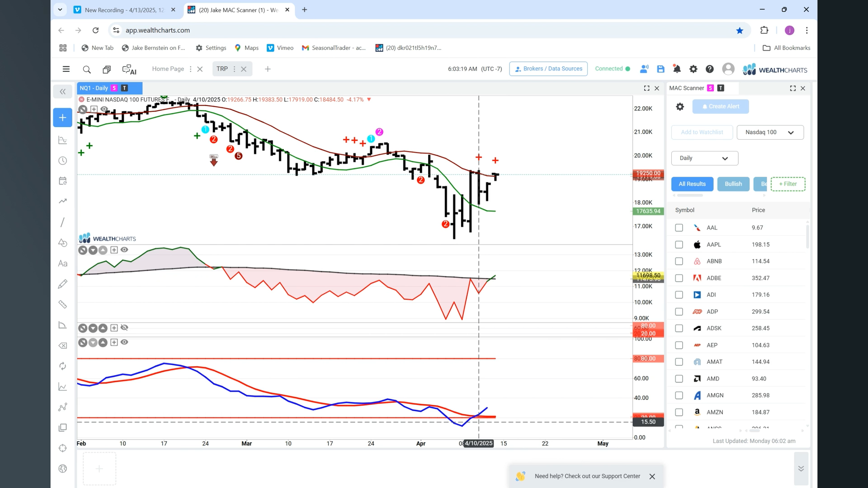Viewport: 868px width, 488px height.
Task: Click the shapes drawing tool icon
Action: pyautogui.click(x=62, y=243)
